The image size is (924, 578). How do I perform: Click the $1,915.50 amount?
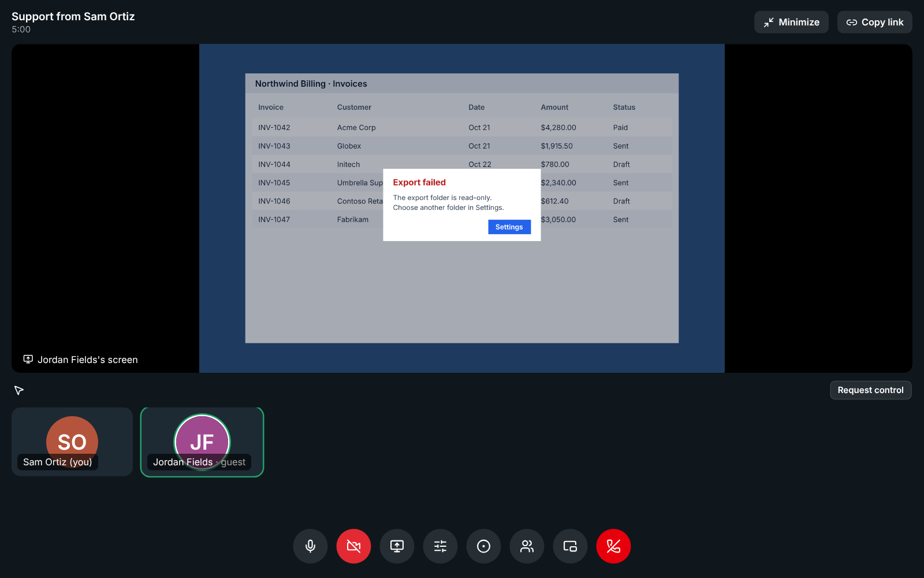[557, 146]
